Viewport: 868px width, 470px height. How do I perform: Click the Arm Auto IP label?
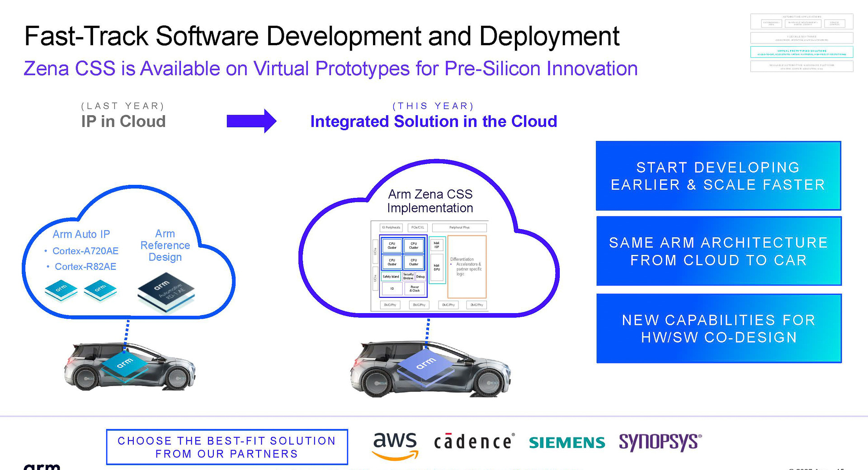point(81,234)
